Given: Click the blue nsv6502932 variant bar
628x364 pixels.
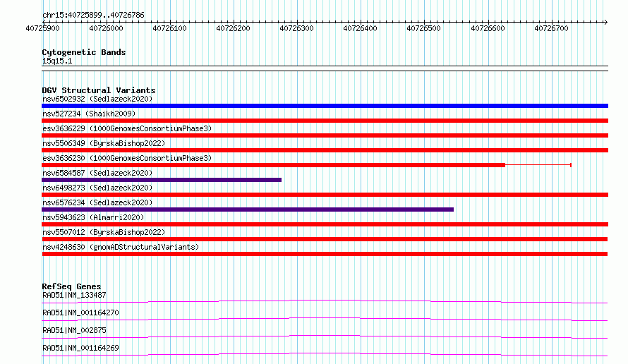Looking at the screenshot, I should coord(325,106).
